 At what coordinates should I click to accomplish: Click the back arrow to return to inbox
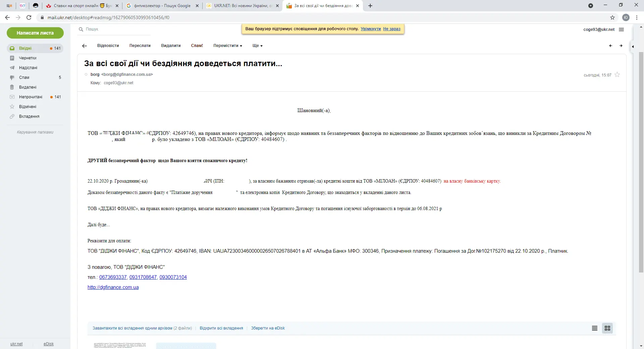85,46
